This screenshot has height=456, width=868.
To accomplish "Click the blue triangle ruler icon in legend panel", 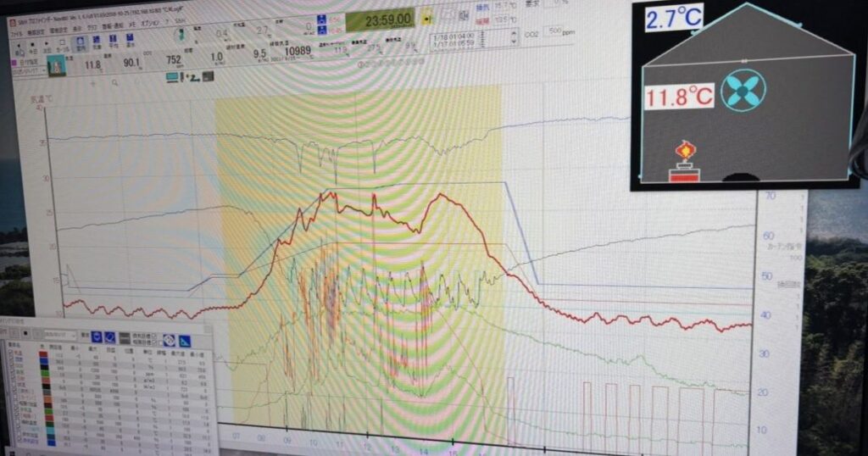I will point(184,341).
